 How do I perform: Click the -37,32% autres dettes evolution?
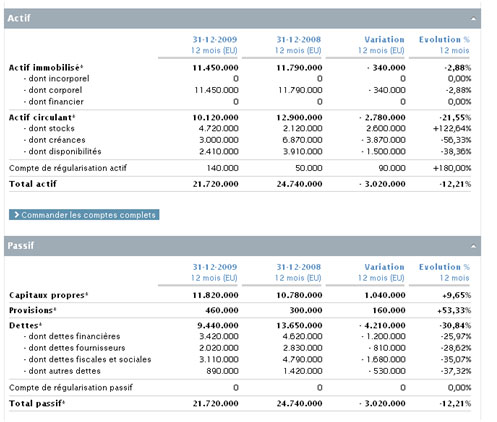click(x=456, y=371)
